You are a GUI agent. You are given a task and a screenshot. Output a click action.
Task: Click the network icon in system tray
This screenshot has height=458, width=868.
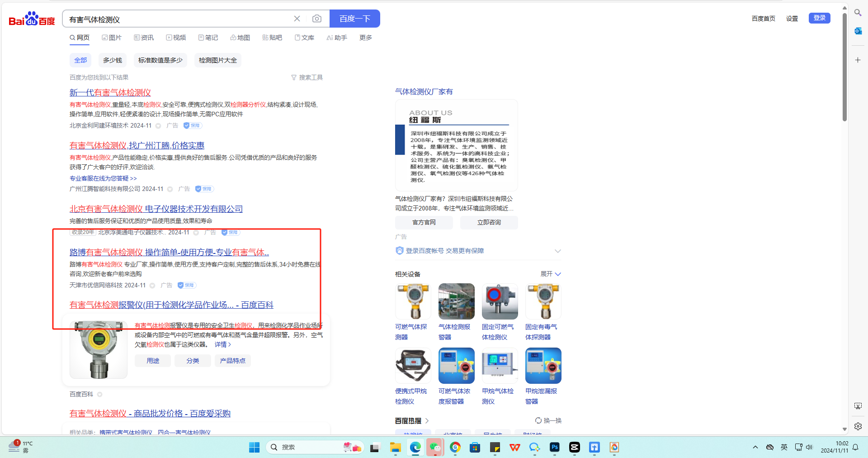click(x=798, y=447)
